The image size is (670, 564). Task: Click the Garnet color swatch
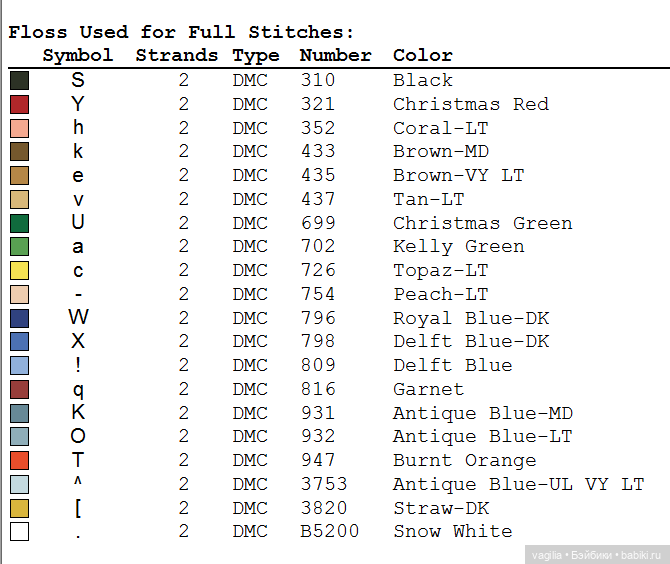click(19, 390)
